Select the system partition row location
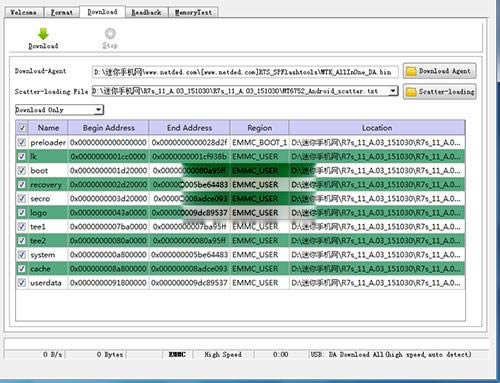This screenshot has width=500, height=383. 377,255
